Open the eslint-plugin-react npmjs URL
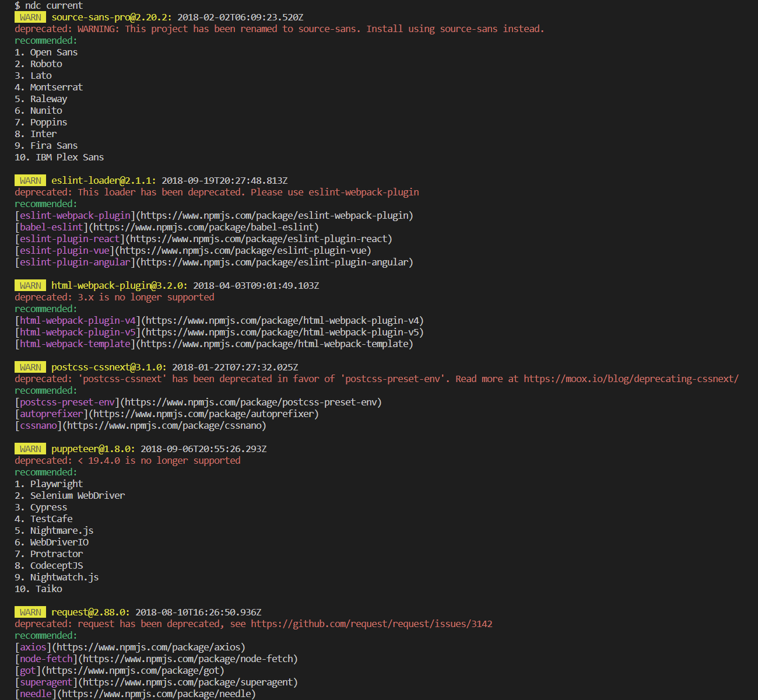758x700 pixels. point(258,239)
